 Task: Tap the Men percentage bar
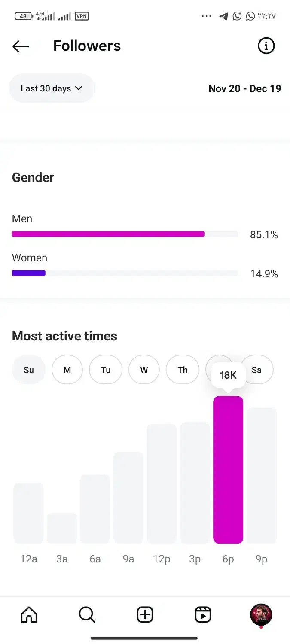[108, 234]
